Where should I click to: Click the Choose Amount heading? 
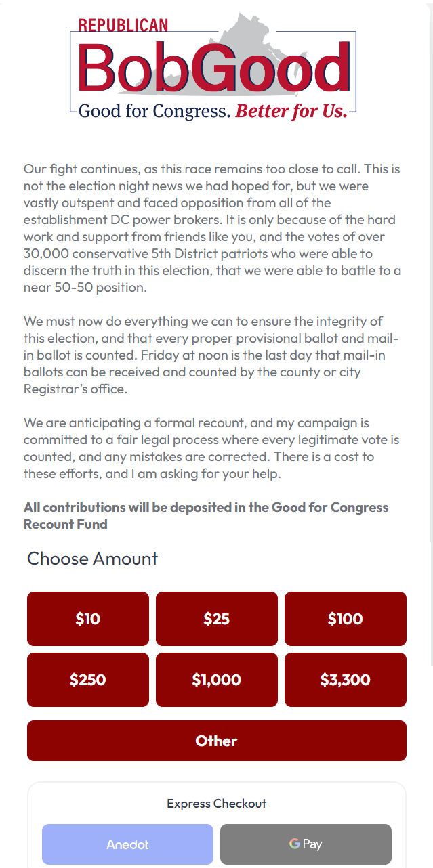(92, 559)
